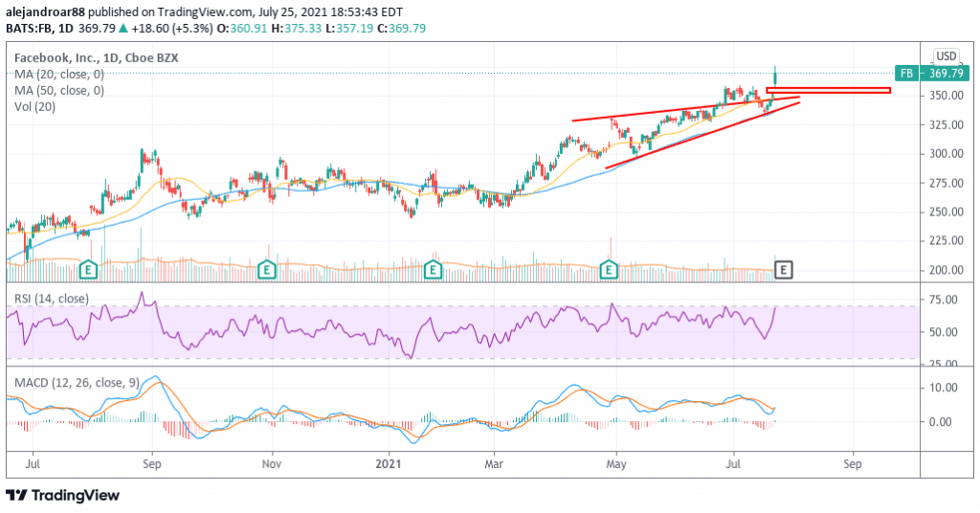Select the MA (20, close, 0) legend
Viewport: 980px width, 513px height.
point(59,75)
